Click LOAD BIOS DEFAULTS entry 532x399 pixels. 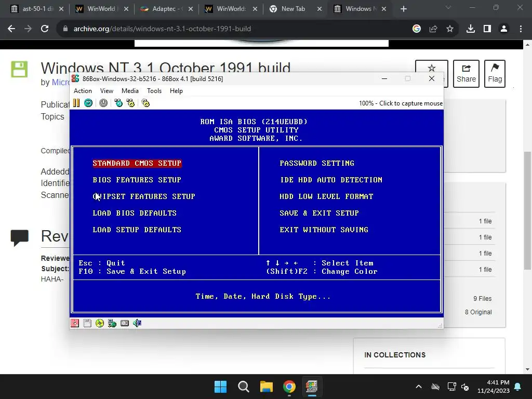(135, 213)
